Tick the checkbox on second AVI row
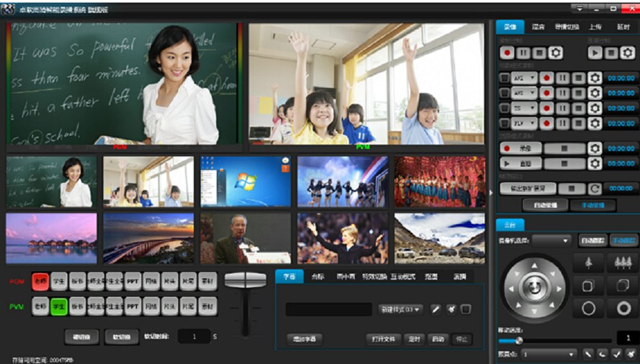Image resolution: width=640 pixels, height=364 pixels. pyautogui.click(x=505, y=93)
